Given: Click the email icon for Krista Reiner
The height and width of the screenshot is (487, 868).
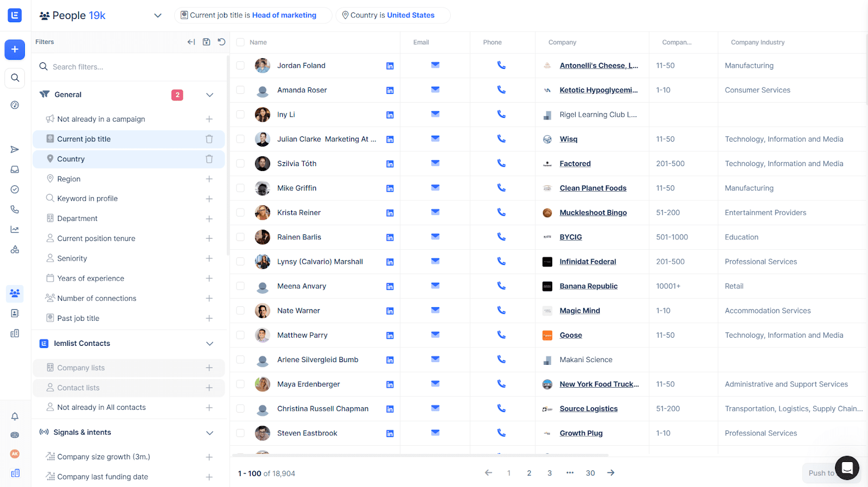Looking at the screenshot, I should tap(435, 212).
